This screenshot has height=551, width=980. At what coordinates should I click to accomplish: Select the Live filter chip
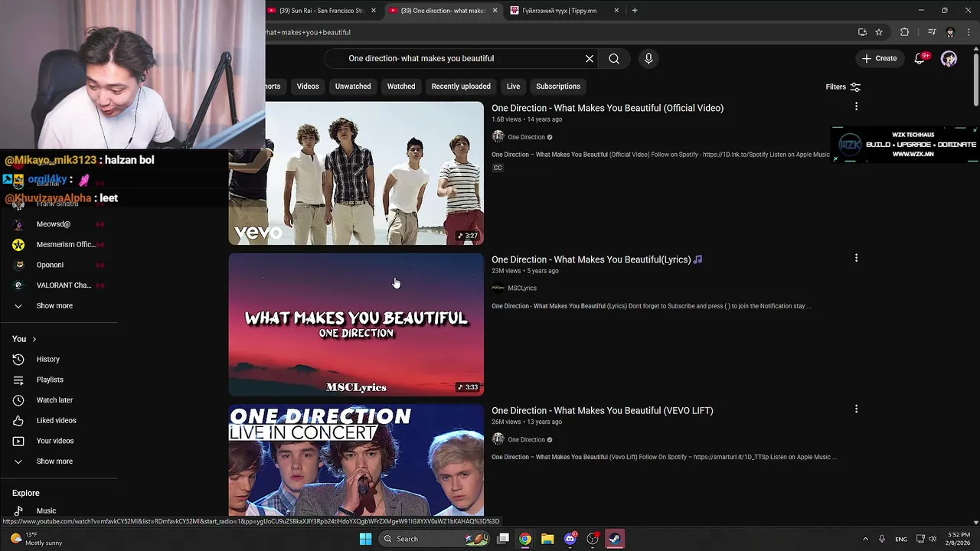[x=513, y=86]
